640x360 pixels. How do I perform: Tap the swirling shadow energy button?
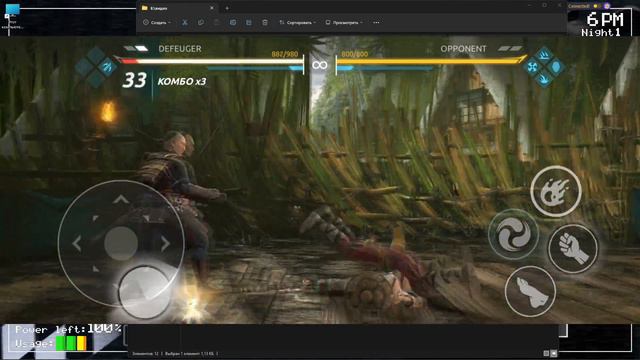(513, 234)
